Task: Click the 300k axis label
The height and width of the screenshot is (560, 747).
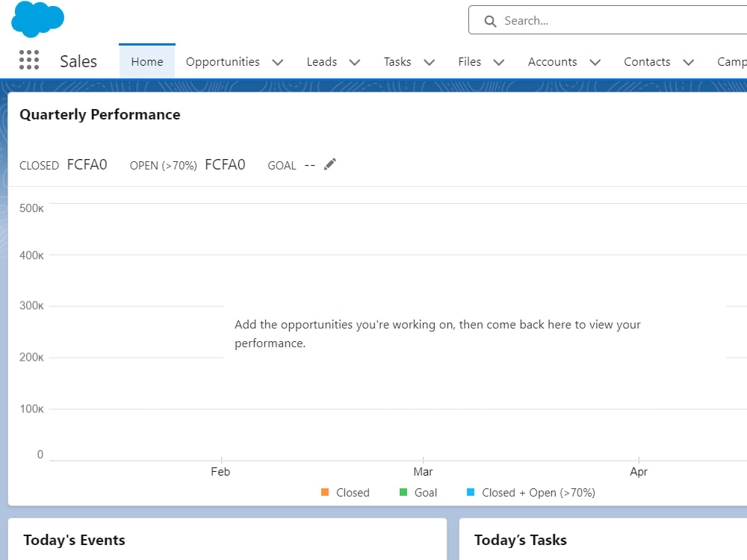Action: (31, 305)
